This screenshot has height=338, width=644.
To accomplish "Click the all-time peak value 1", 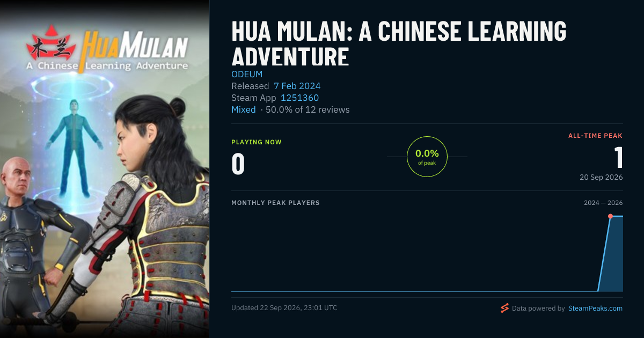I will pyautogui.click(x=618, y=158).
